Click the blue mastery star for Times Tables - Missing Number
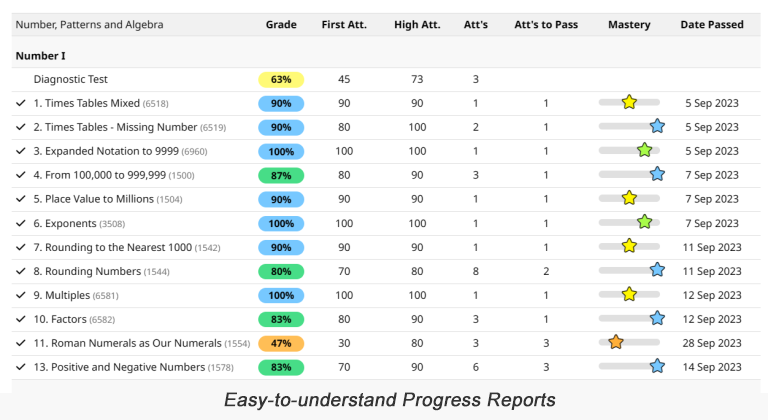This screenshot has width=768, height=420. click(x=657, y=126)
